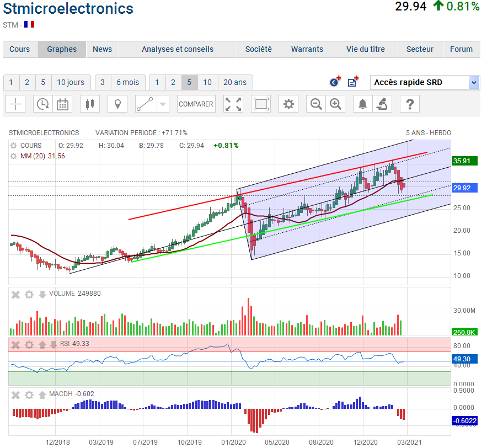This screenshot has width=503, height=448.
Task: Select the 3 months period
Action: click(103, 82)
